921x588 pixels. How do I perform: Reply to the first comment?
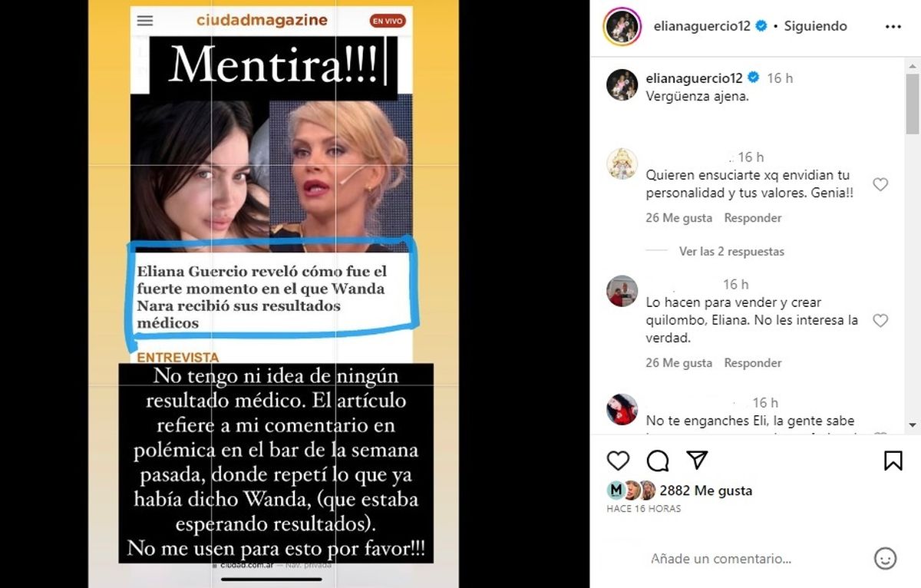pyautogui.click(x=753, y=218)
